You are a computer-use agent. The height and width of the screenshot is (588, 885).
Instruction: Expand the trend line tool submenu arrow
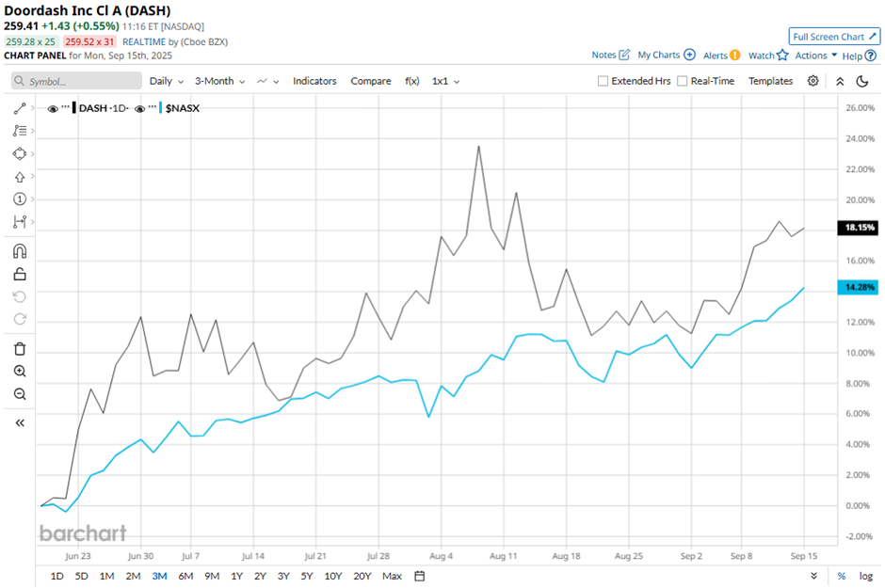[x=33, y=108]
